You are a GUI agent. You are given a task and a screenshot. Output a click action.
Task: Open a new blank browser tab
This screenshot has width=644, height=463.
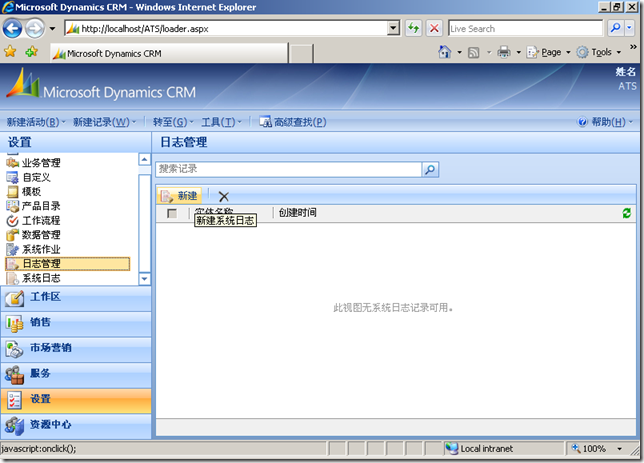301,54
